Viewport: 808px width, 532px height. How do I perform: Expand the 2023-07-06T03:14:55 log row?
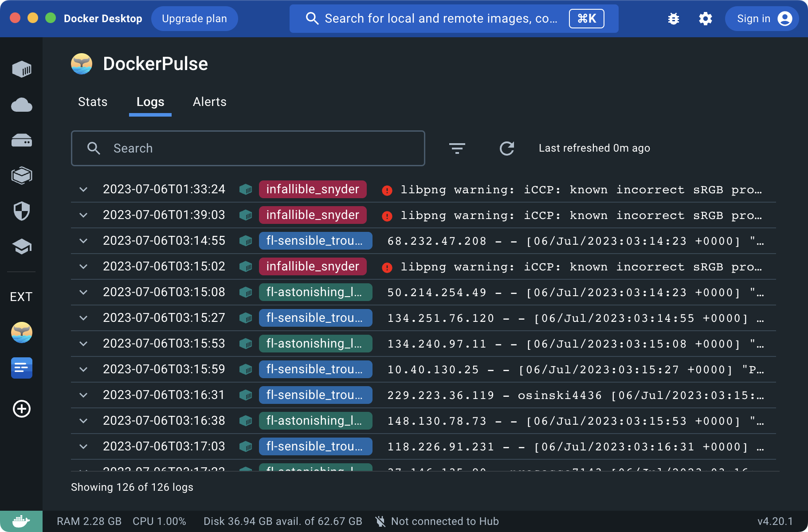click(83, 241)
